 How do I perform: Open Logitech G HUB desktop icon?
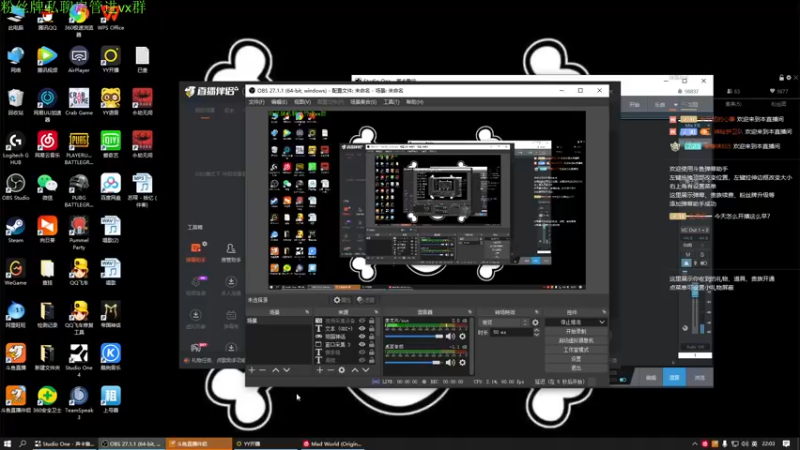(15, 148)
